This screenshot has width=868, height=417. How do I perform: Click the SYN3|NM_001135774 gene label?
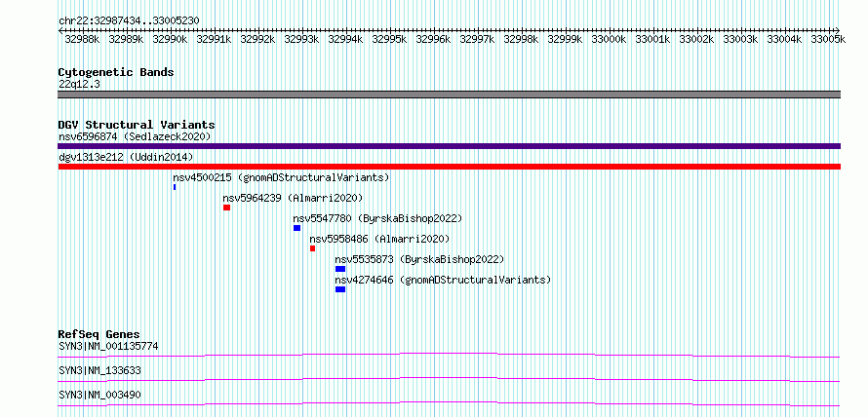(108, 347)
